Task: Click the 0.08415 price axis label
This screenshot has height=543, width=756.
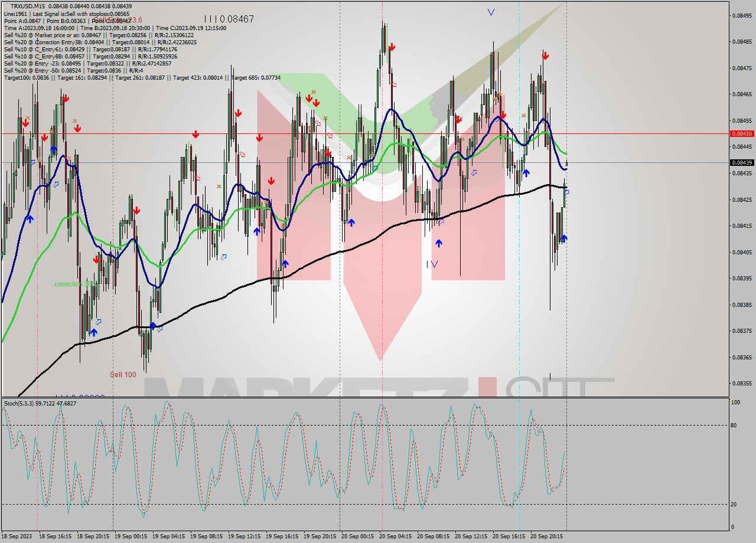Action: coord(742,225)
